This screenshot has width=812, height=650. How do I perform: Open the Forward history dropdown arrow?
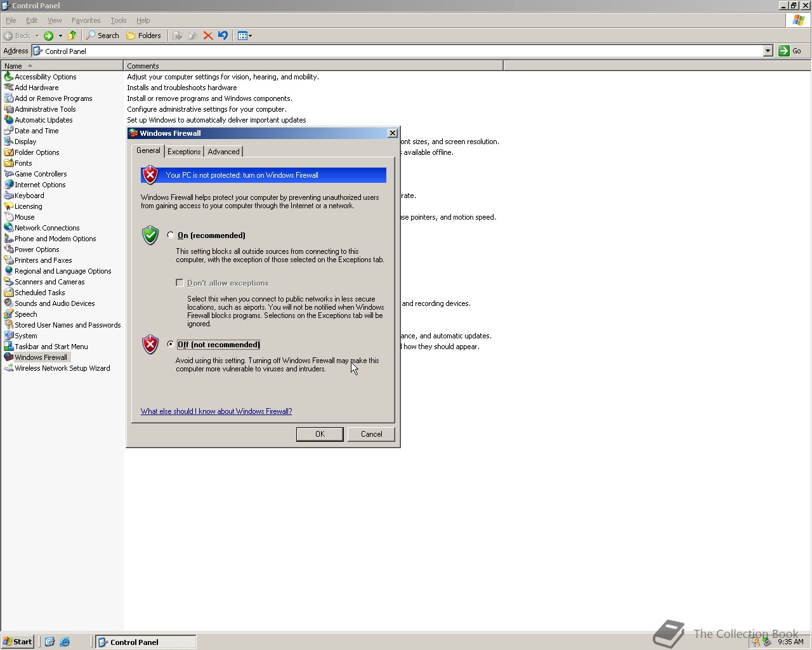[60, 36]
